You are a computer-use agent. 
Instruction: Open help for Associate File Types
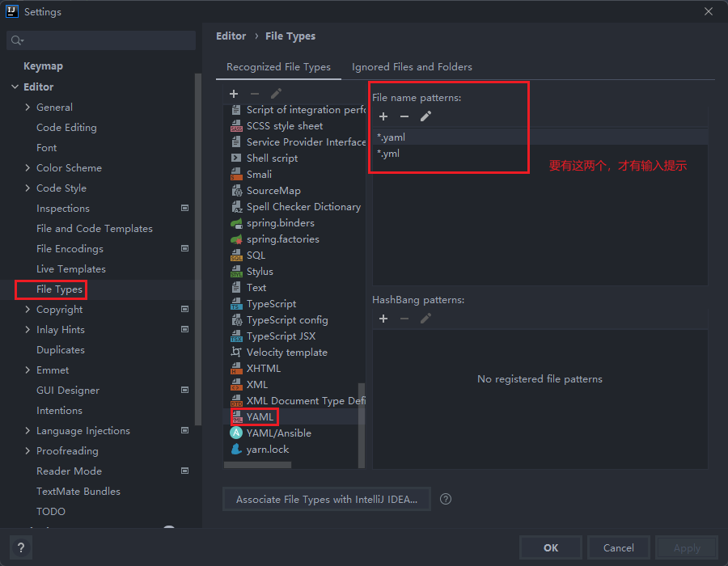446,499
